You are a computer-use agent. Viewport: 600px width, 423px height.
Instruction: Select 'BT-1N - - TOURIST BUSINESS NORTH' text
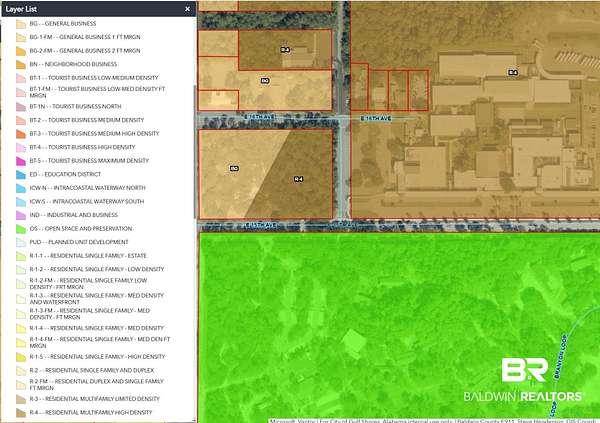click(x=75, y=106)
